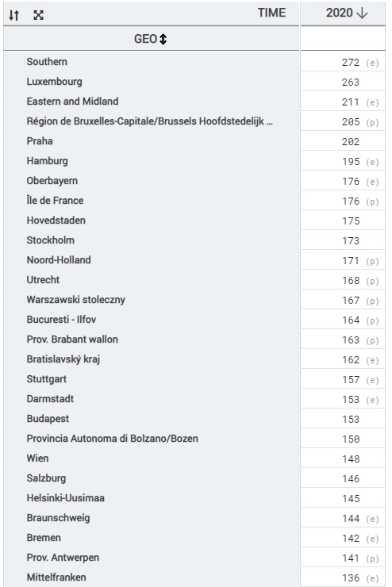The image size is (392, 587).
Task: Click the Bratislavský kraj value 162
Action: point(351,360)
